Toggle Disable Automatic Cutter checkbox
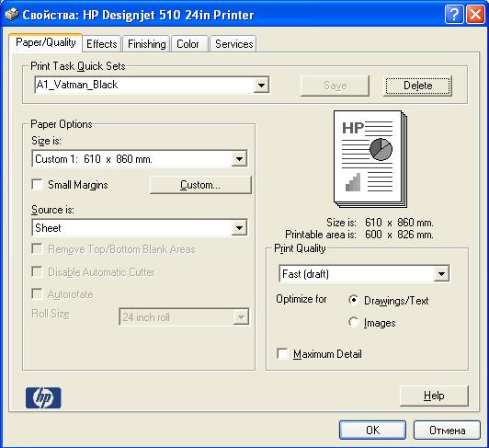 38,271
